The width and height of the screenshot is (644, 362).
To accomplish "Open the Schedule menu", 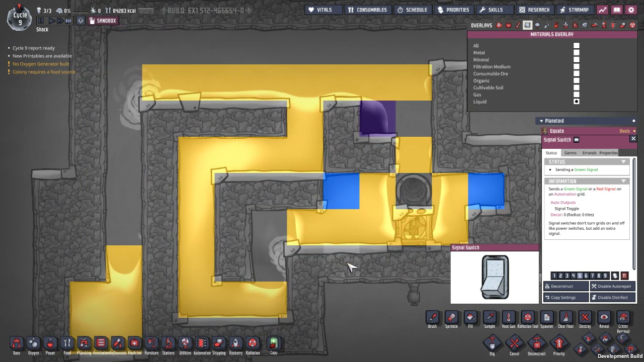I will coord(412,10).
